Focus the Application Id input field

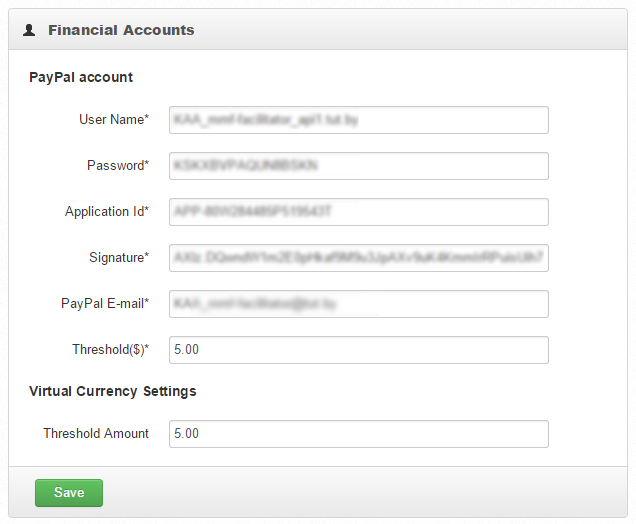pos(359,212)
